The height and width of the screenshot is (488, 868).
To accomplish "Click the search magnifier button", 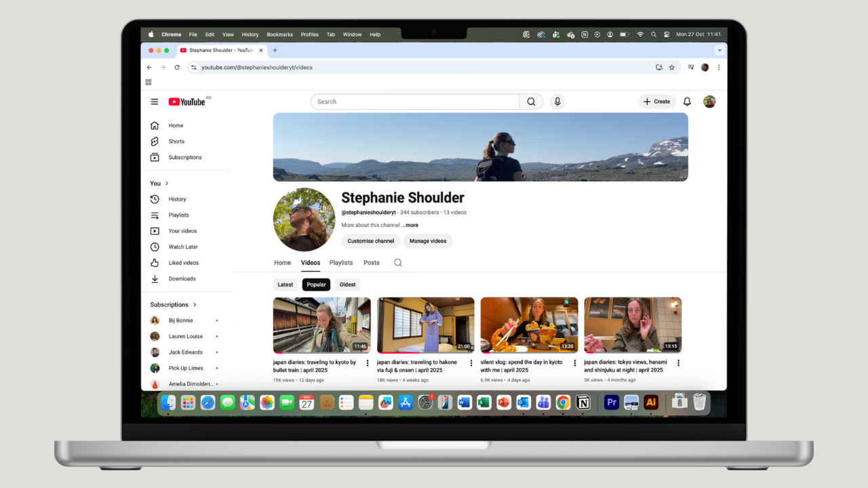I will click(x=531, y=102).
